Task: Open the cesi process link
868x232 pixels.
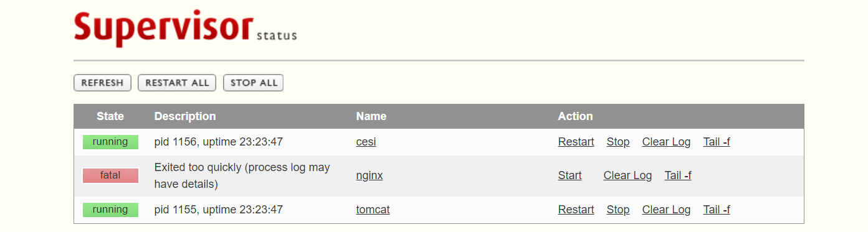Action: 366,142
